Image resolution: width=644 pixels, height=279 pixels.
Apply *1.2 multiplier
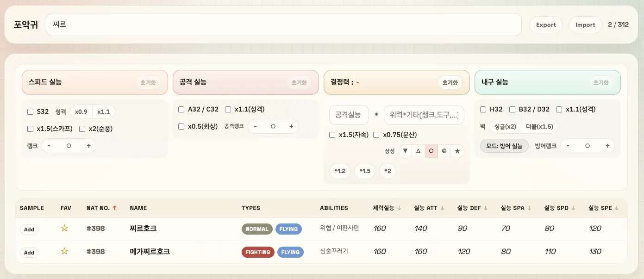(x=340, y=171)
